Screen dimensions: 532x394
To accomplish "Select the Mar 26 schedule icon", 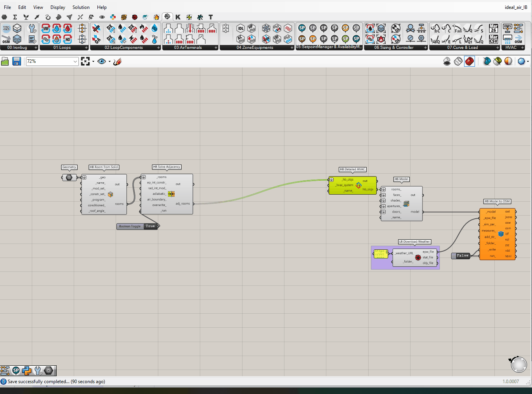I will pos(494,28).
